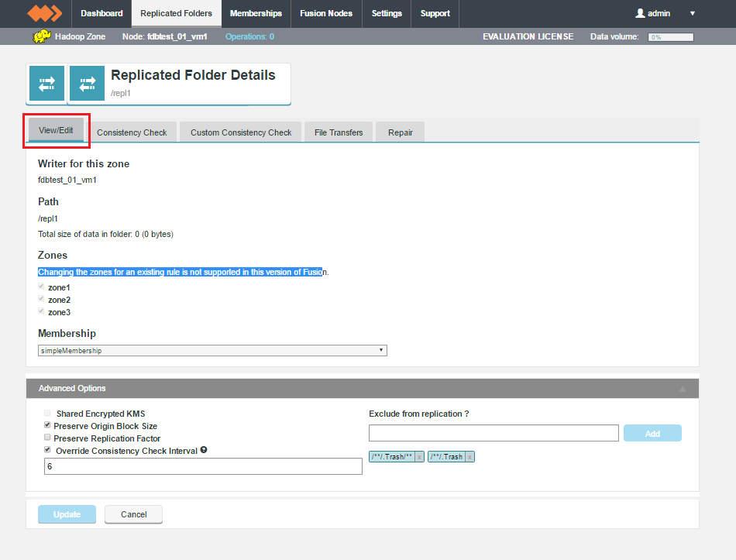Viewport: 736px width, 560px height.
Task: Toggle the zone3 checkbox
Action: pyautogui.click(x=41, y=311)
